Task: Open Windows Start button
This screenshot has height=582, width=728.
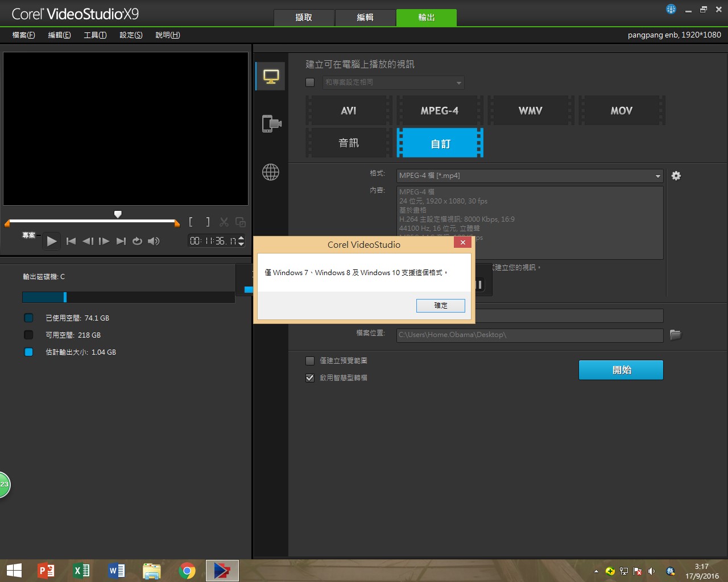Action: (x=14, y=571)
